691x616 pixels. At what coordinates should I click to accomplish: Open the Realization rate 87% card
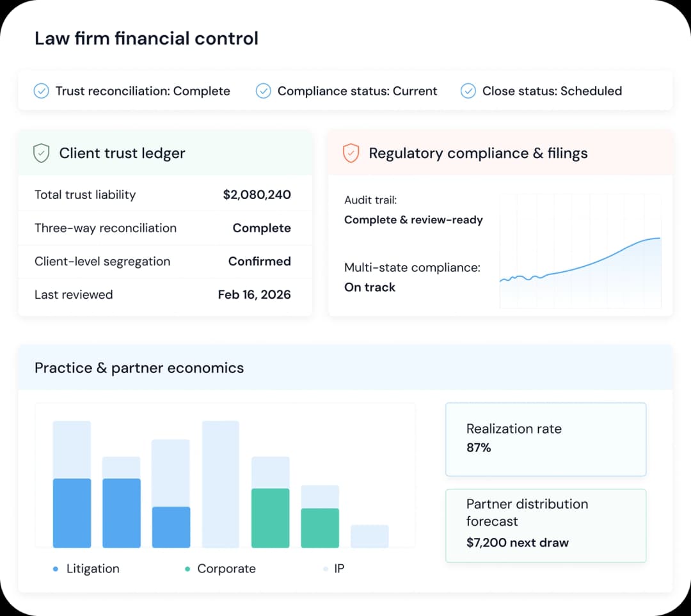pos(545,439)
